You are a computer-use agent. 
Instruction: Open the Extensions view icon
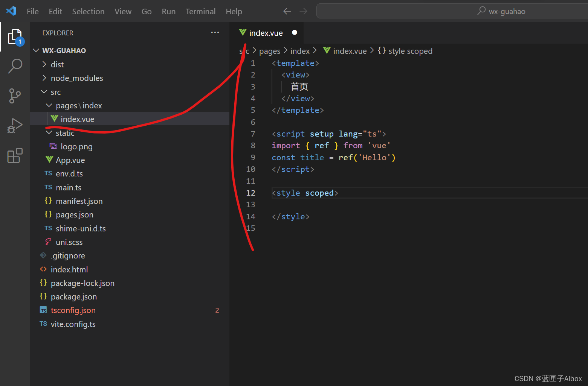point(15,155)
